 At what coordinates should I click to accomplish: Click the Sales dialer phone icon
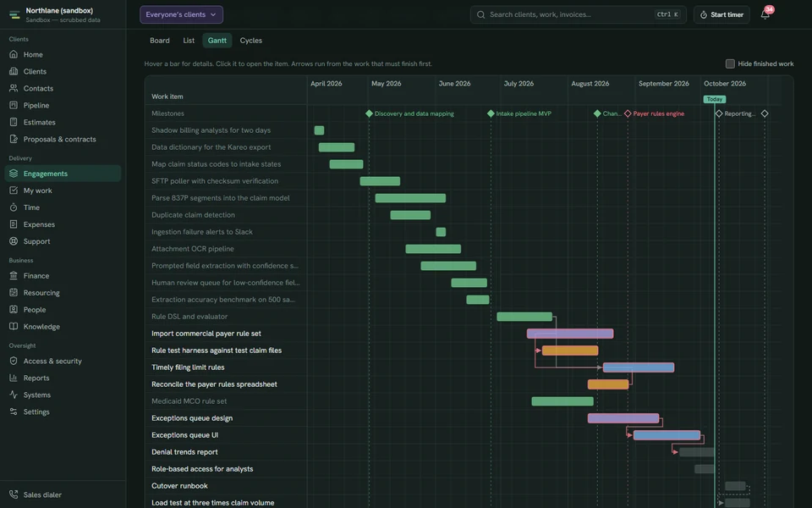tap(14, 494)
